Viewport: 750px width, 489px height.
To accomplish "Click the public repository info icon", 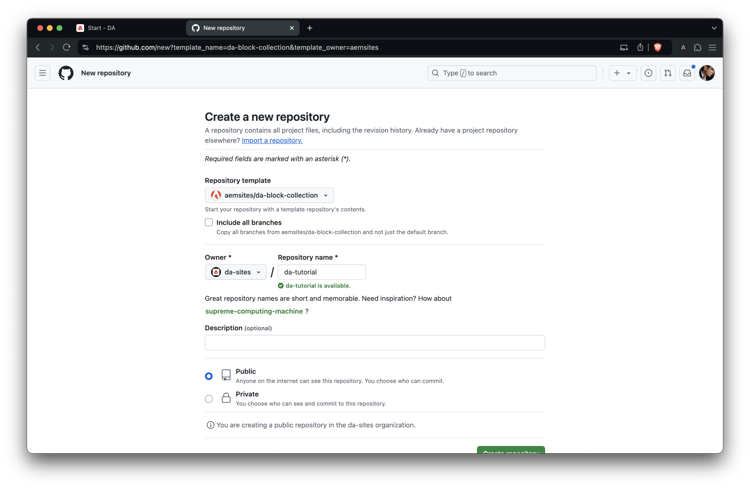I will 210,425.
